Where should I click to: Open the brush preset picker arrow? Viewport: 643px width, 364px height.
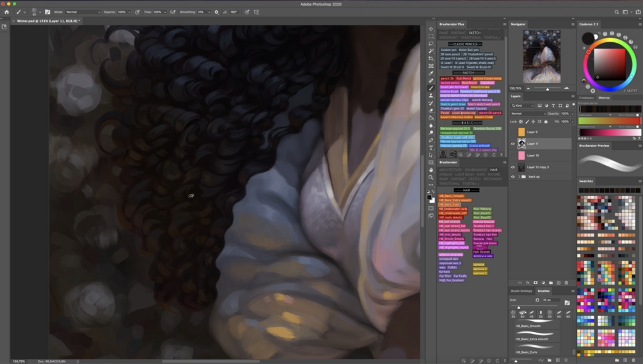pos(40,12)
